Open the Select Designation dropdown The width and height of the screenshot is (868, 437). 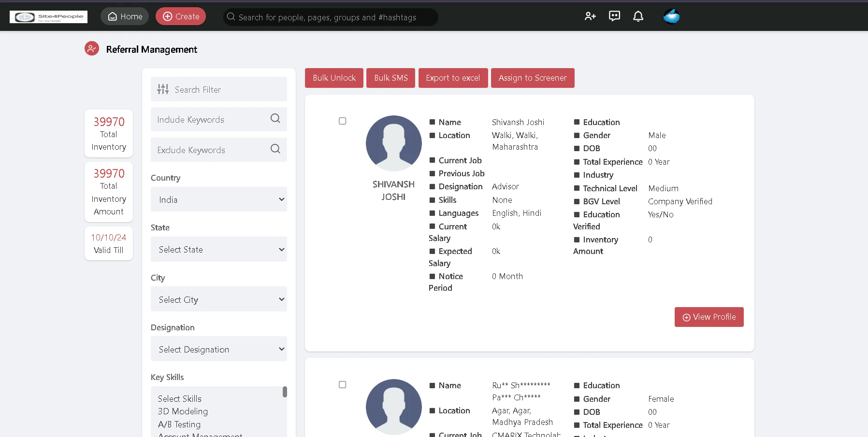click(219, 349)
